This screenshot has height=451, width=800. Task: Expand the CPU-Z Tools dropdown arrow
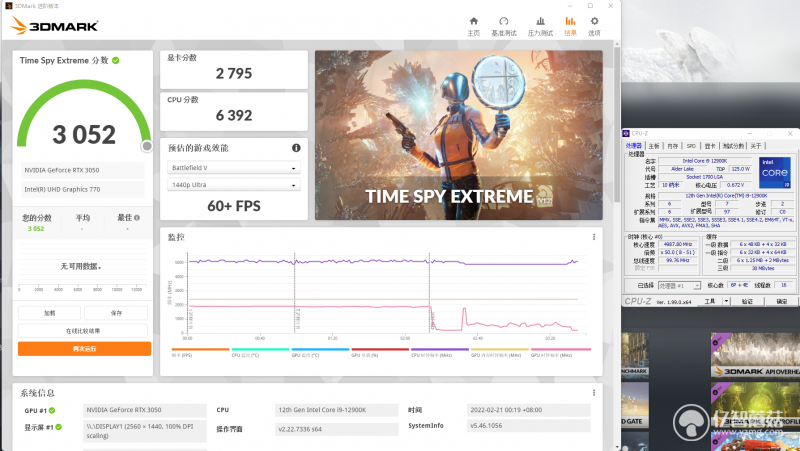point(727,302)
